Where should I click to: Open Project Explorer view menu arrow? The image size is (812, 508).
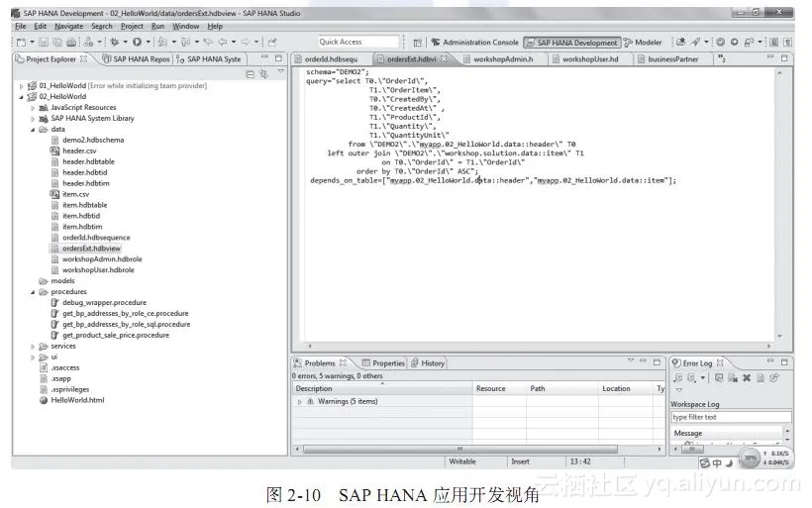(280, 71)
